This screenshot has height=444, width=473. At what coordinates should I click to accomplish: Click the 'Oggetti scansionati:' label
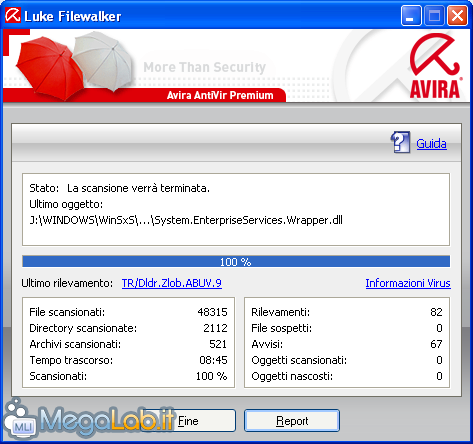(299, 360)
